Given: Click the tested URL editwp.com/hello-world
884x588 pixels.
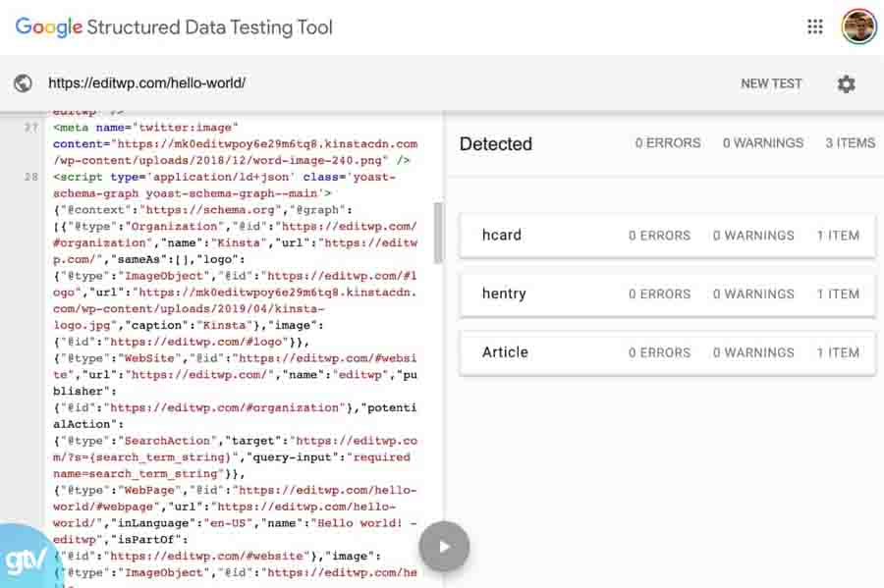Looking at the screenshot, I should pyautogui.click(x=147, y=83).
